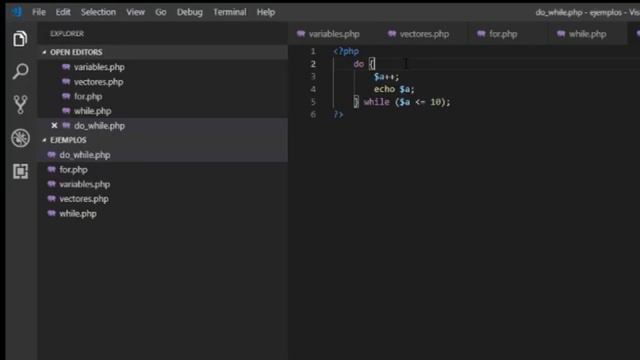The height and width of the screenshot is (360, 640).
Task: Select variables.php in Open Editors
Action: coord(163,67)
